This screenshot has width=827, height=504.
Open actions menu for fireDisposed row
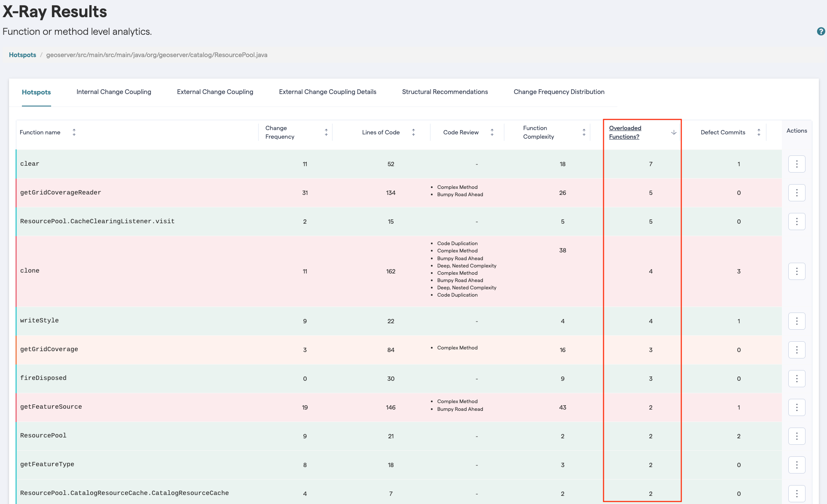796,379
